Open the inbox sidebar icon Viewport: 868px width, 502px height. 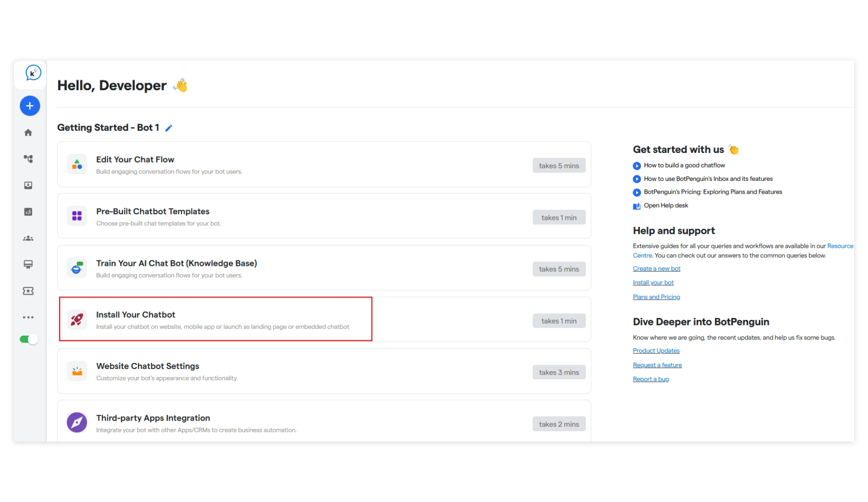(x=28, y=185)
